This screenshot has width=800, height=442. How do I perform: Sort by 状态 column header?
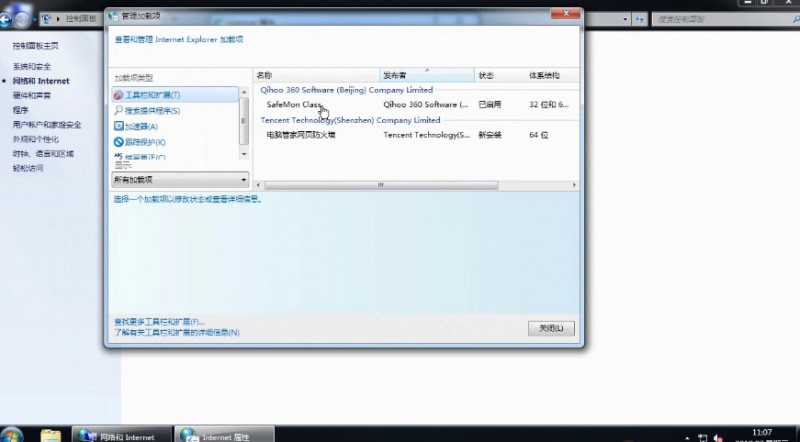point(499,75)
